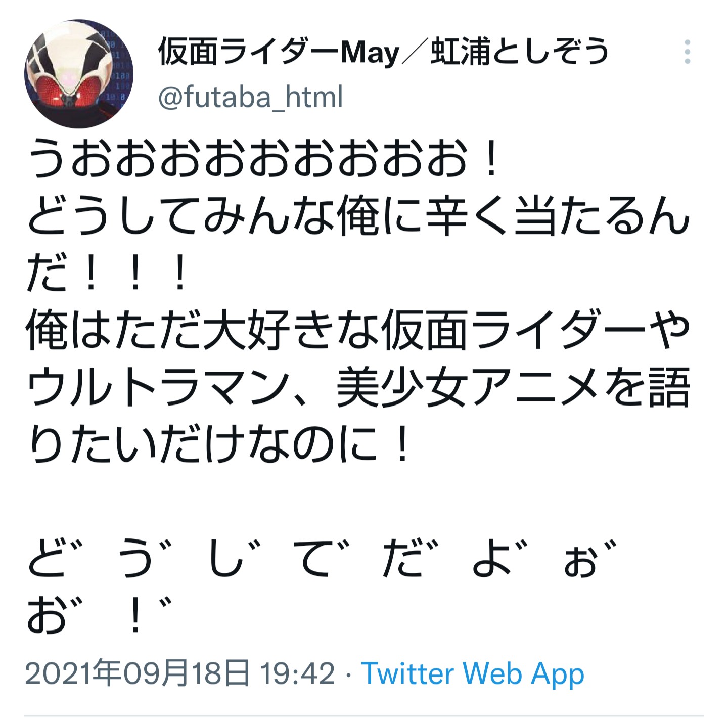Open the Twitter Web App source link
728x720 pixels.
point(473,673)
